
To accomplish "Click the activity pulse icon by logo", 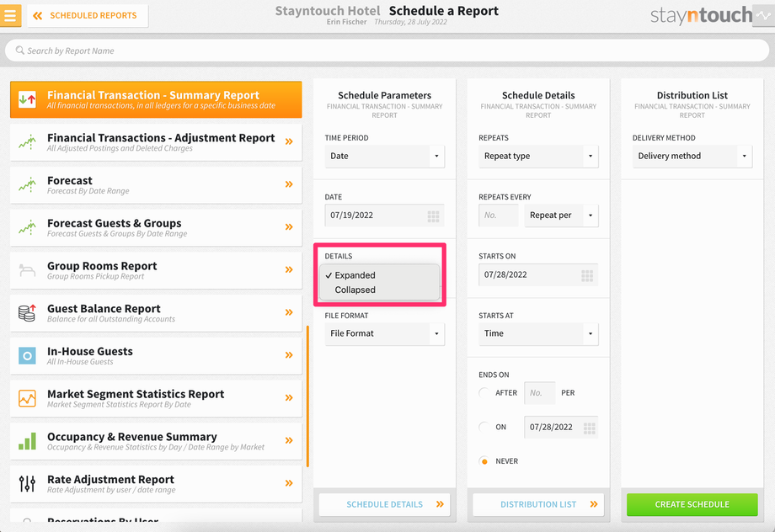I will point(764,15).
